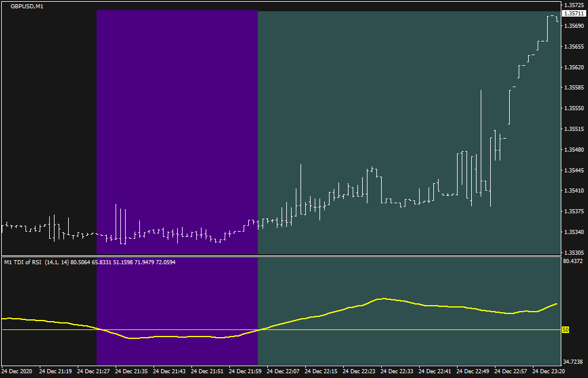Click the 24 Dec 23:20 time label
The height and width of the screenshot is (378, 588).
click(549, 371)
